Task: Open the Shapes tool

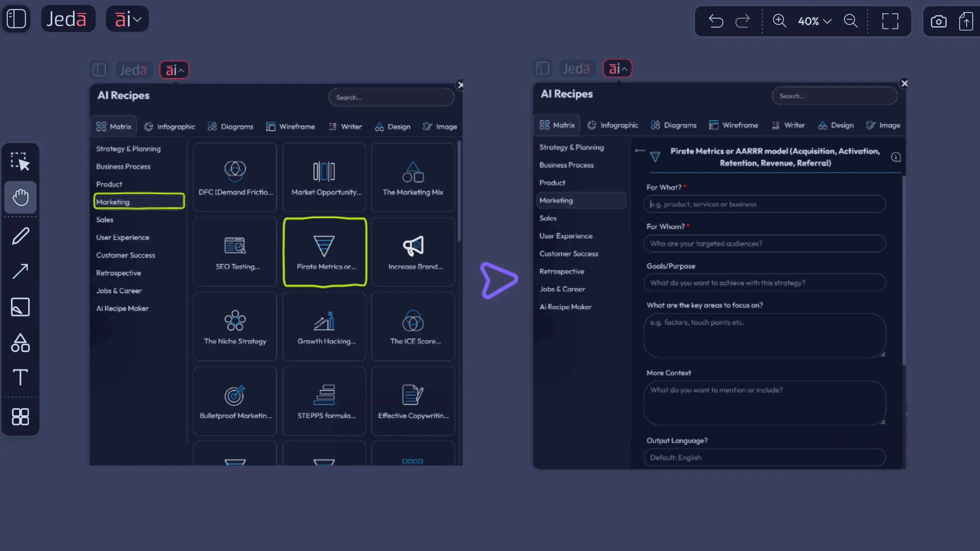Action: click(20, 343)
